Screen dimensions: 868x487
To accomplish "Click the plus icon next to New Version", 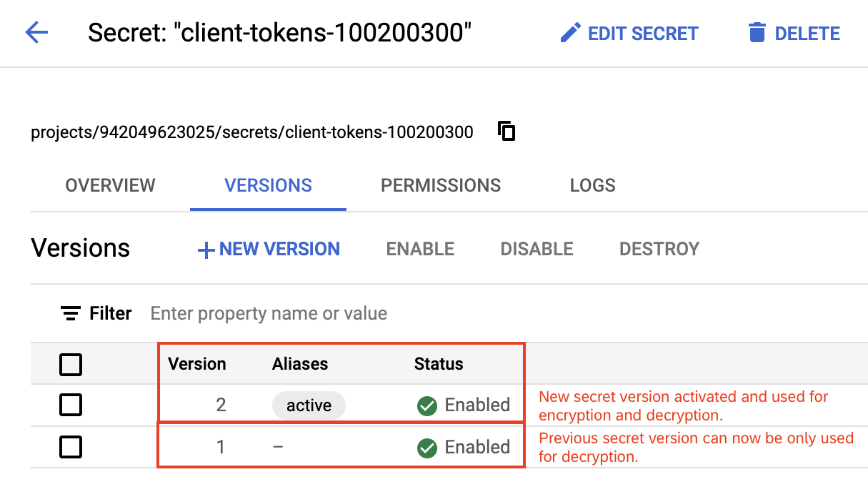I will [205, 249].
